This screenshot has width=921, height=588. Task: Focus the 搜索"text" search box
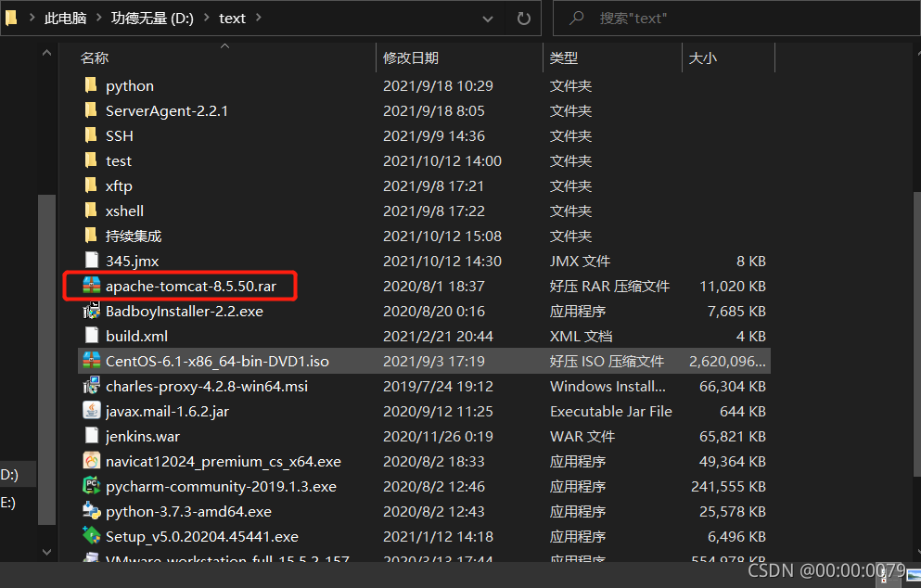click(x=736, y=19)
